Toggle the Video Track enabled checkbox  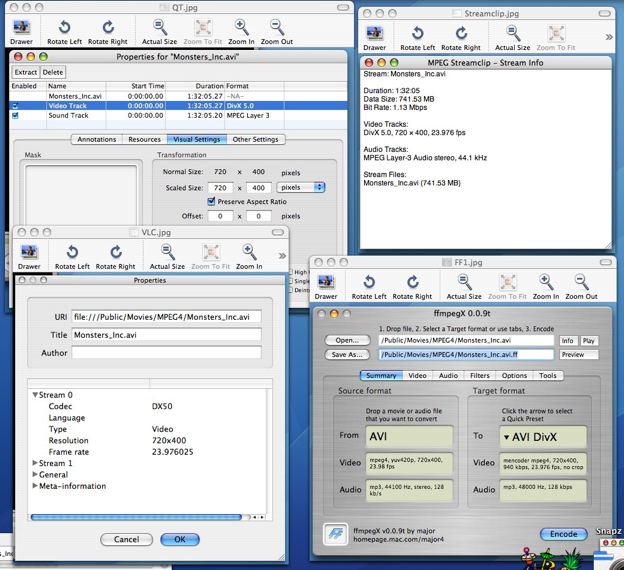tap(15, 106)
